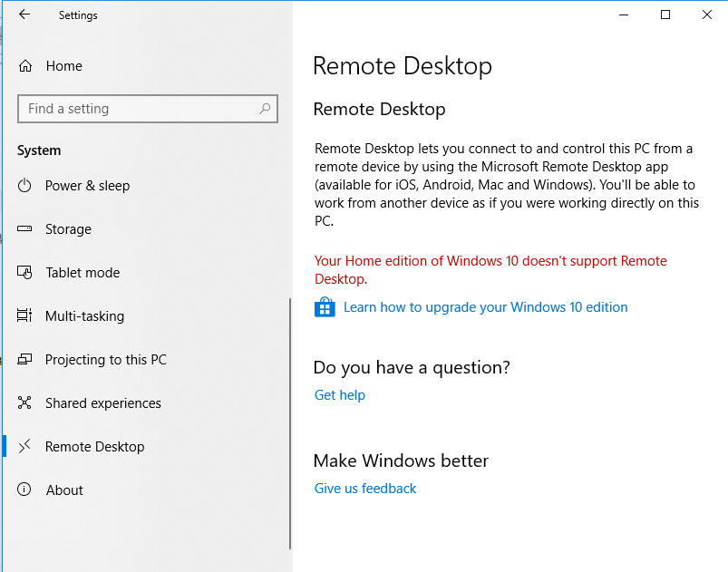Click the Shared experiences icon
This screenshot has width=728, height=572.
pos(24,402)
